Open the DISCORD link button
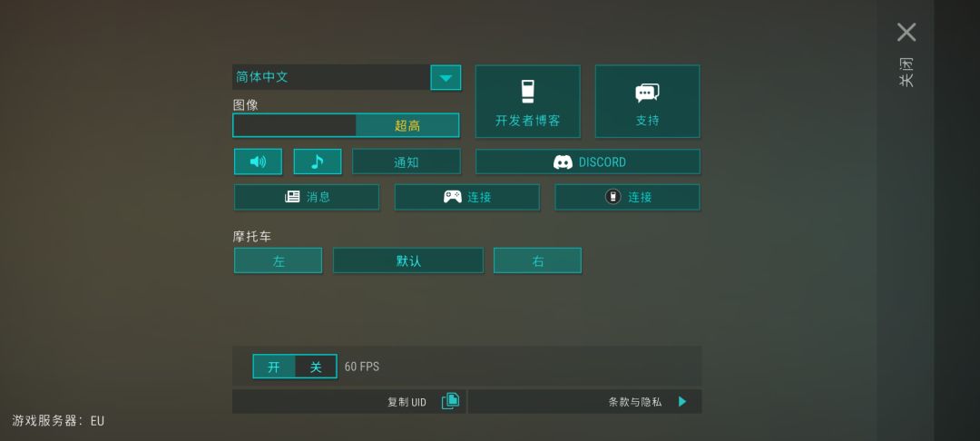The image size is (980, 441). (587, 162)
